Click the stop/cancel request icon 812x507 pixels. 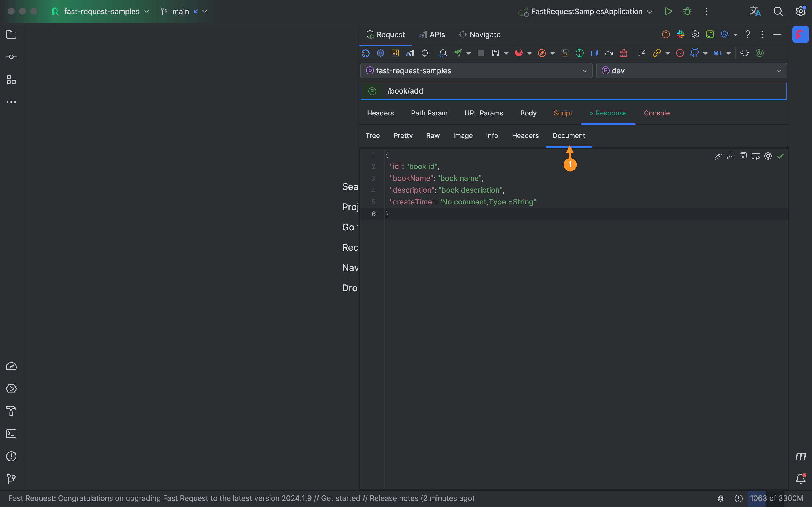point(479,53)
